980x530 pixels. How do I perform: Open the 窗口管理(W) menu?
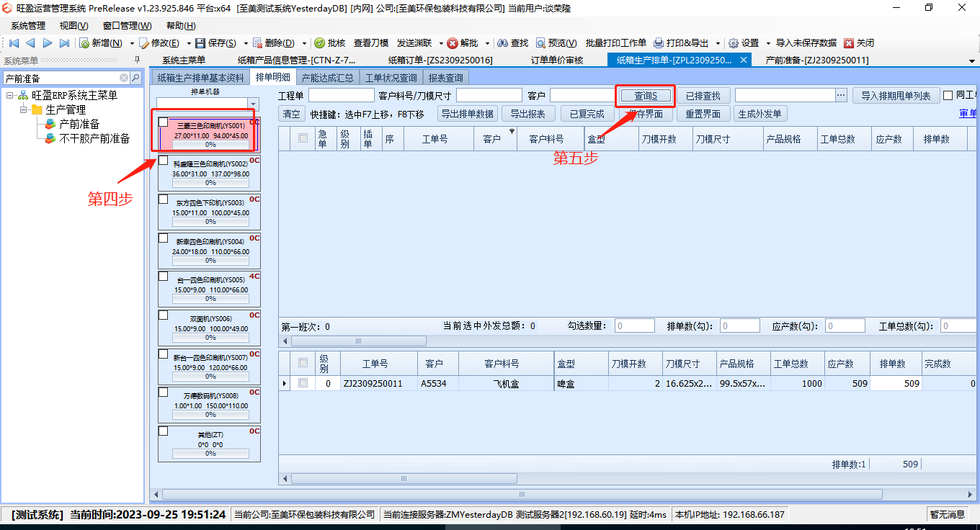coord(127,26)
